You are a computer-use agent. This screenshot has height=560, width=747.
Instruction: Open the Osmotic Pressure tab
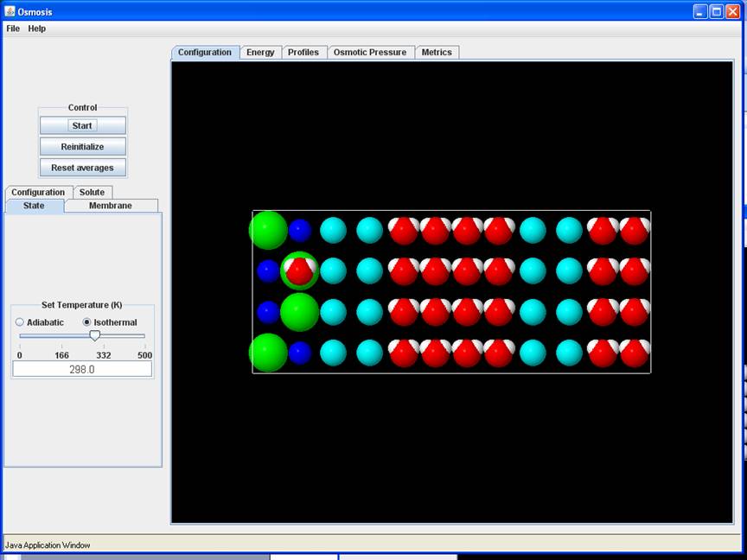pos(369,52)
